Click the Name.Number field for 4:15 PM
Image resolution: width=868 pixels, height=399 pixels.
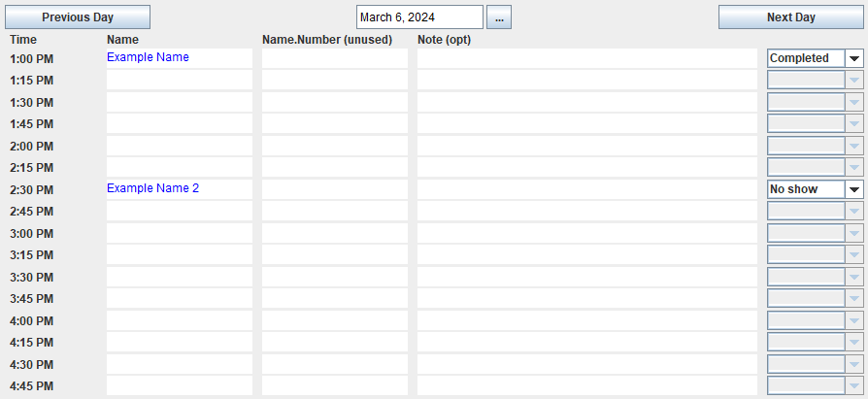(x=335, y=342)
